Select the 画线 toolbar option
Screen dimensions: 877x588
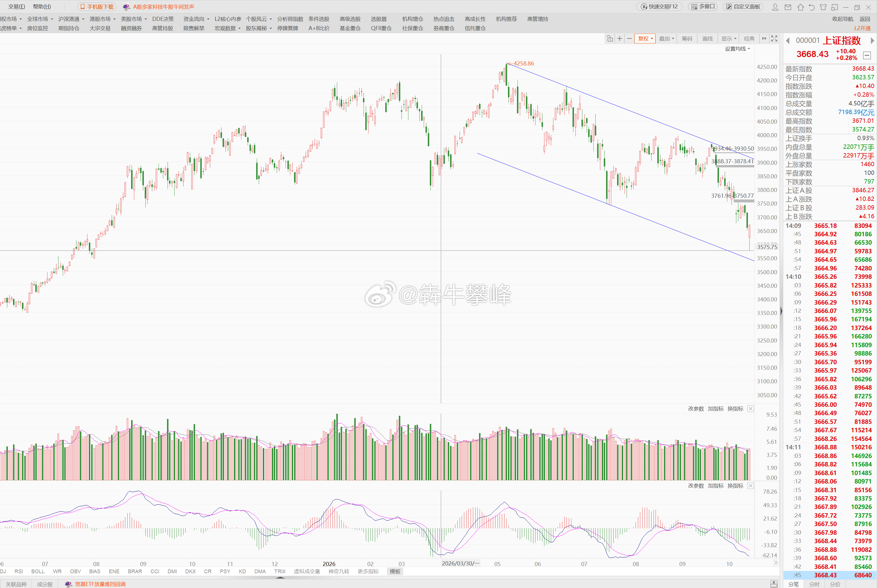(707, 39)
